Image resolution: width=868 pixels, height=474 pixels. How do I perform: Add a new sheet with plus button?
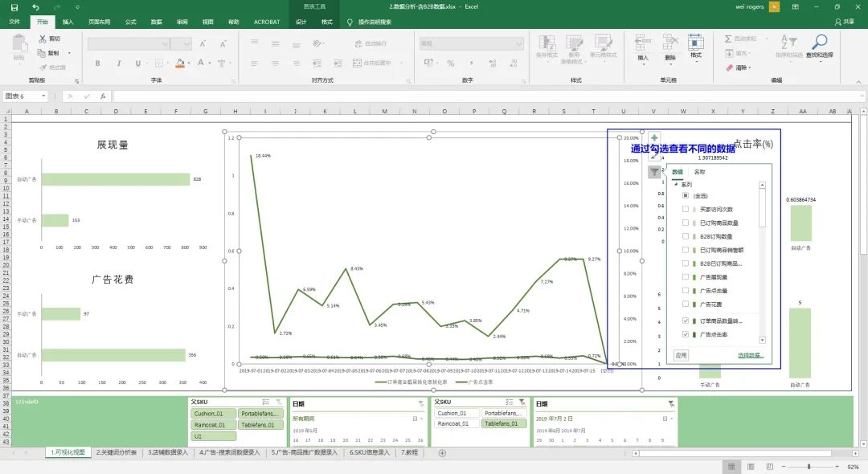(442, 453)
